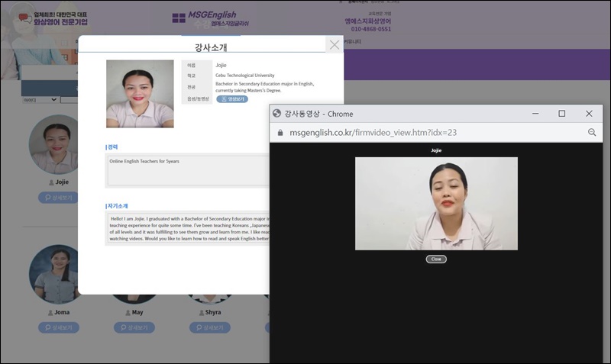
Task: Click the name Shyra in teacher list
Action: pyautogui.click(x=213, y=312)
